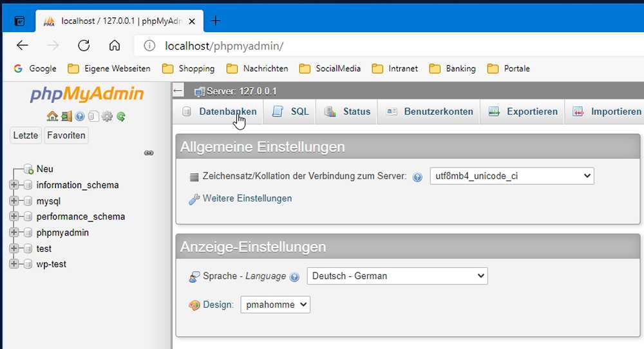The width and height of the screenshot is (644, 349).
Task: Collapse navigation panel with arrow button
Action: tap(178, 91)
